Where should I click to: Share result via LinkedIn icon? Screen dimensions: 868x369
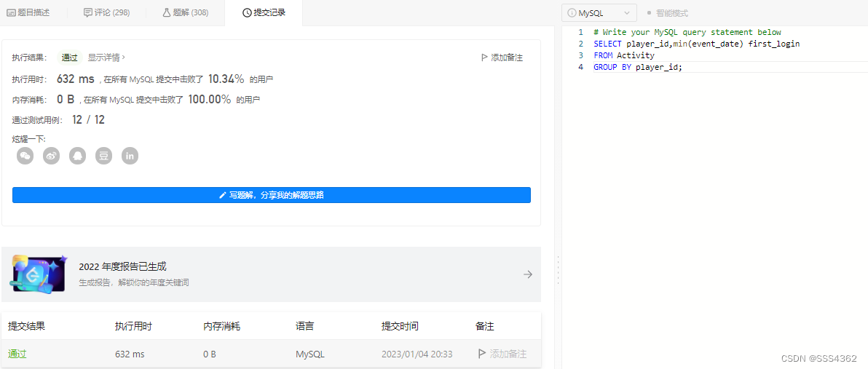(130, 156)
